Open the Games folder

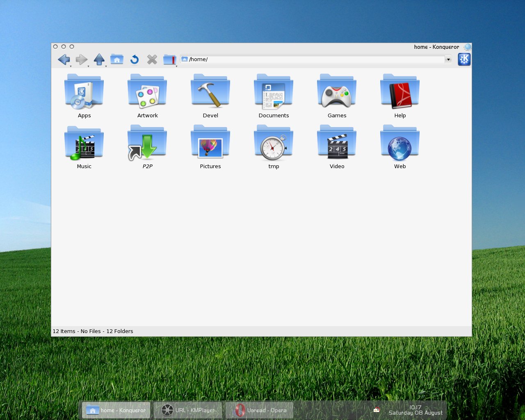[x=337, y=96]
